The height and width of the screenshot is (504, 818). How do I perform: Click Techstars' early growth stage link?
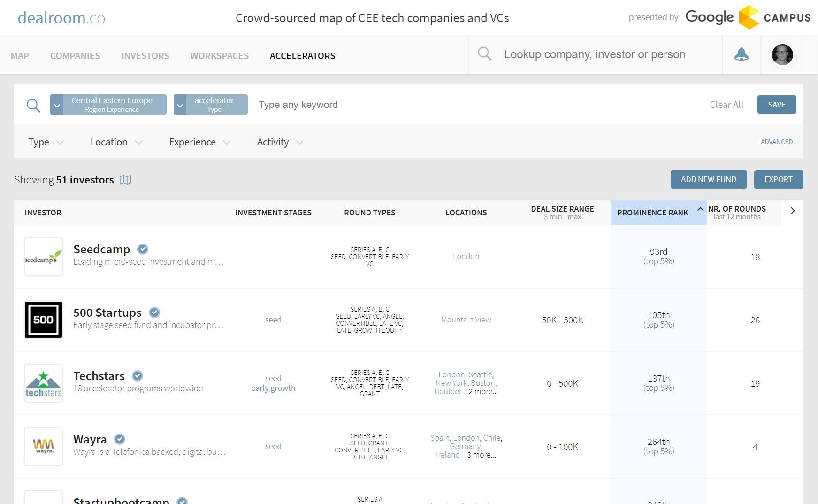(x=273, y=388)
